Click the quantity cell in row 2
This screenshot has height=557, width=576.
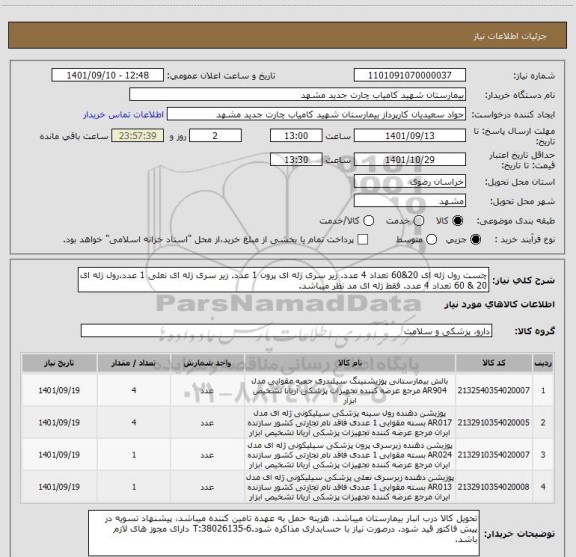tap(134, 423)
